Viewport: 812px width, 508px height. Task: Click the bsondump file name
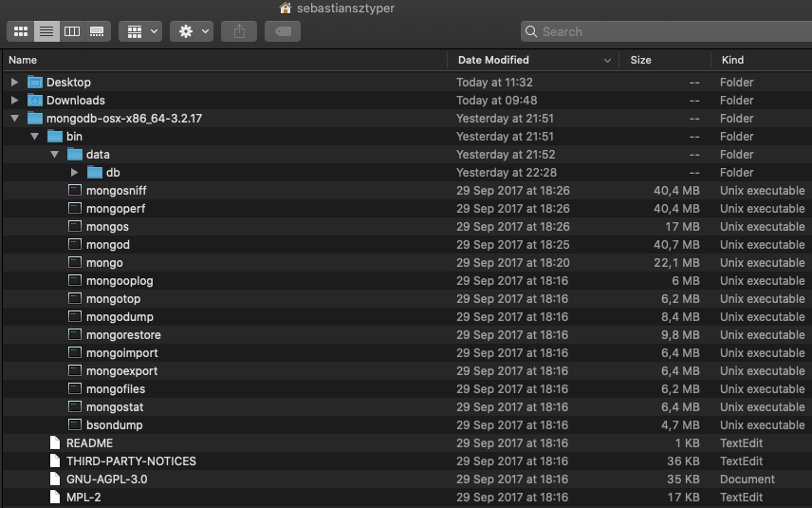(x=115, y=425)
